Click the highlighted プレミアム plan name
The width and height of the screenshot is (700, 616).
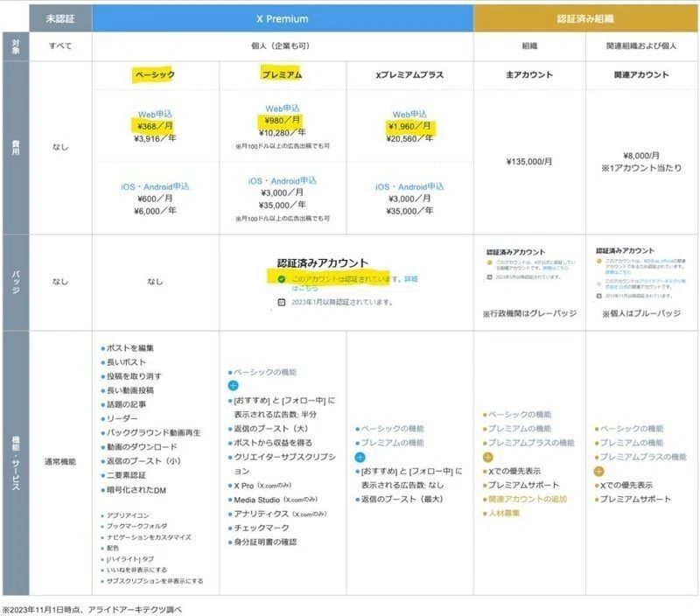[x=282, y=74]
